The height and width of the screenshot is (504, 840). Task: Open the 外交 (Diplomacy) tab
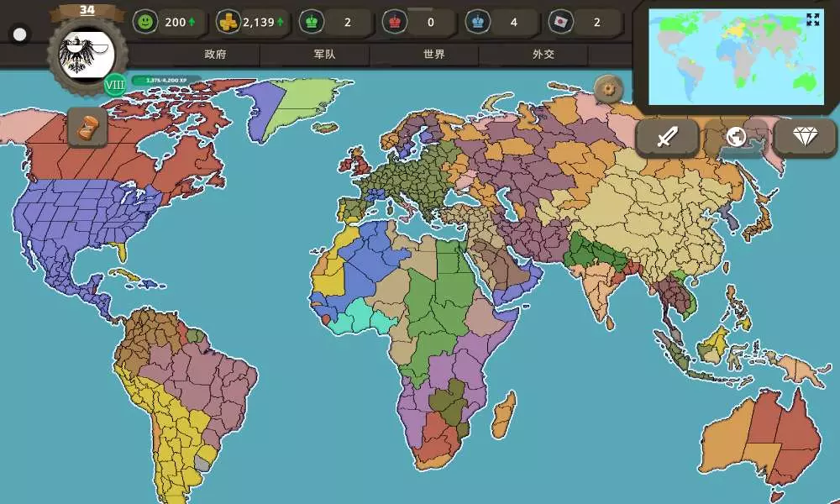coord(543,55)
